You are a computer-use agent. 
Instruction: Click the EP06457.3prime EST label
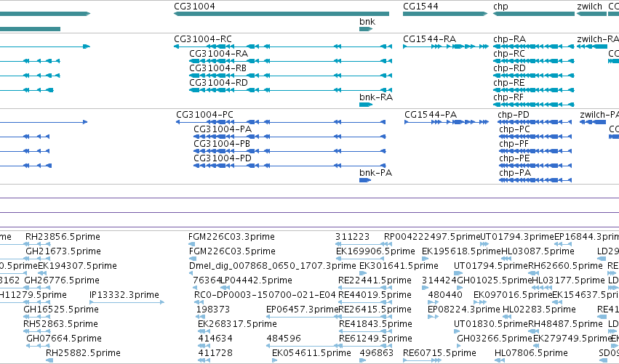(x=303, y=310)
